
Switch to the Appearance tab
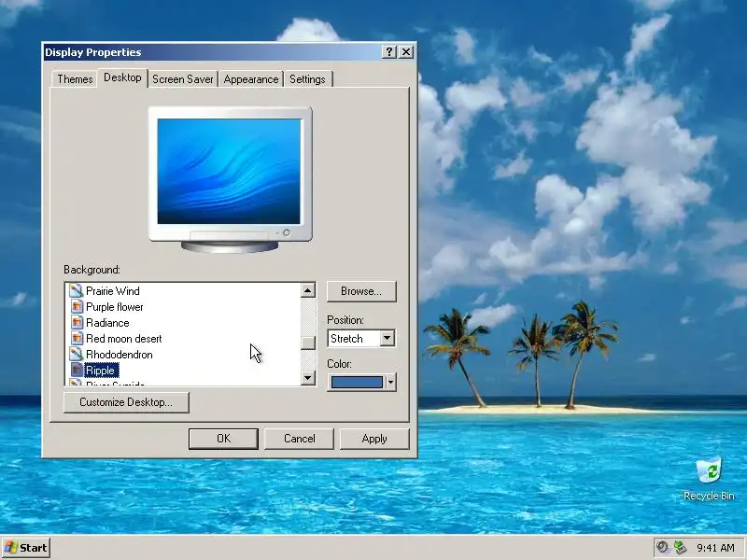(251, 79)
